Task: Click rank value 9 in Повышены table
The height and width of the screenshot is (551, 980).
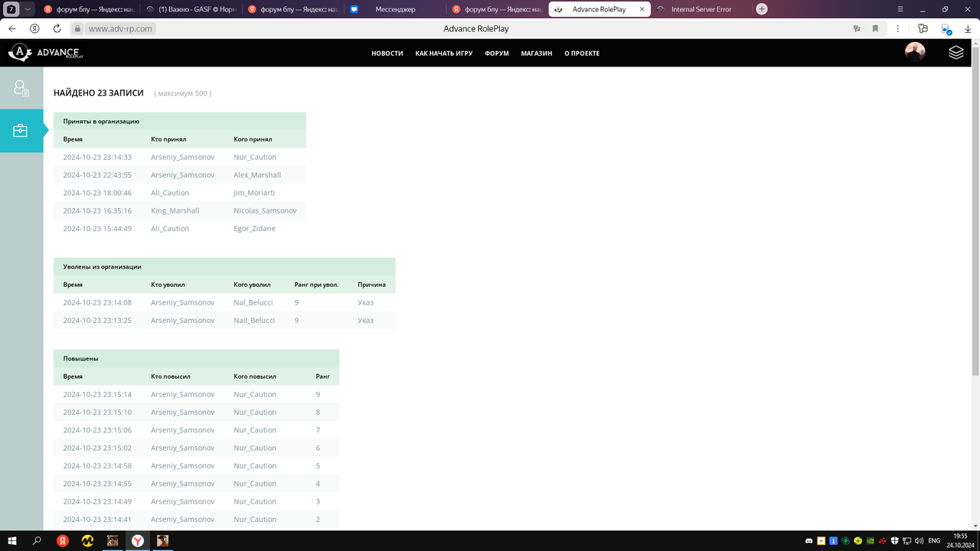Action: click(x=318, y=394)
